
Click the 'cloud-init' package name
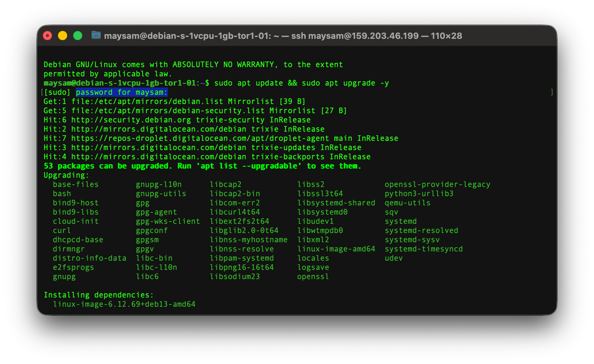76,221
